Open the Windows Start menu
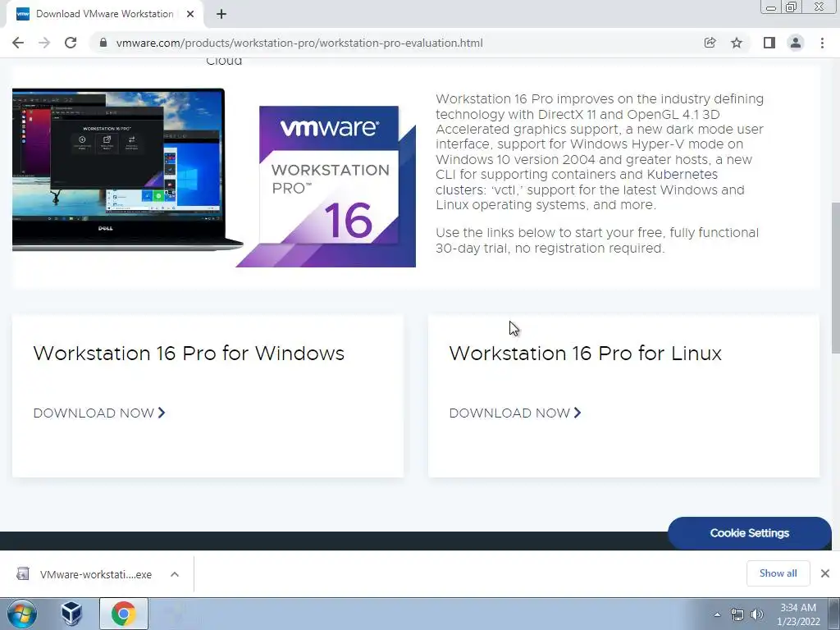The image size is (840, 630). (x=21, y=614)
